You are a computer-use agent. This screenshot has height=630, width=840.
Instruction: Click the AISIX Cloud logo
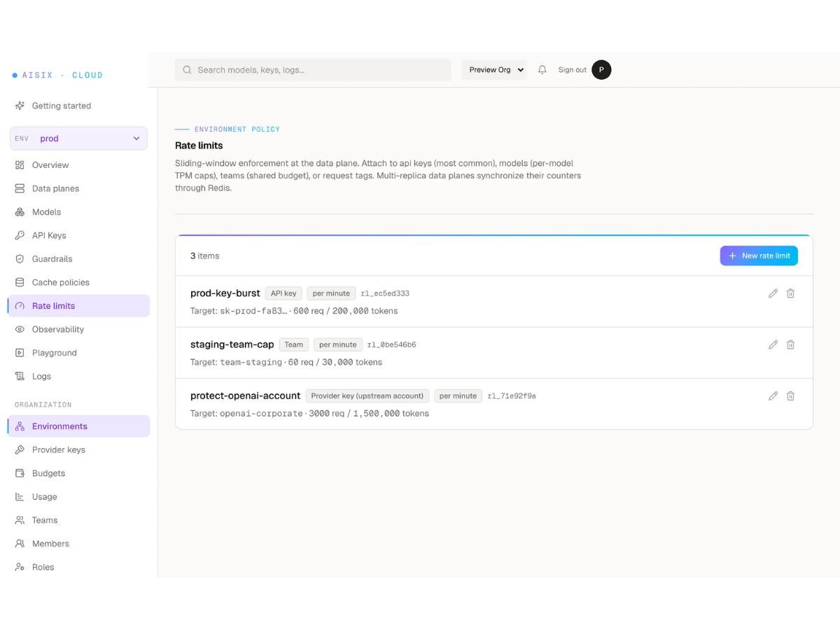(57, 75)
